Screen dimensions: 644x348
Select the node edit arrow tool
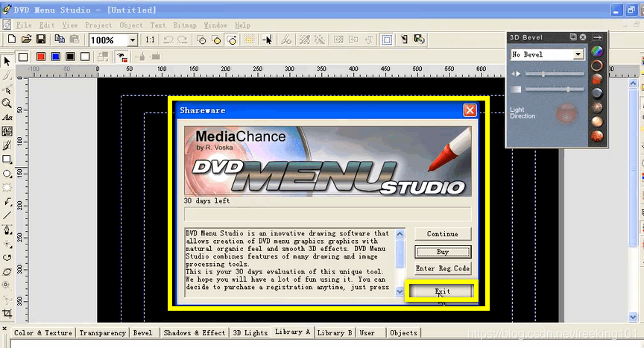point(7,90)
